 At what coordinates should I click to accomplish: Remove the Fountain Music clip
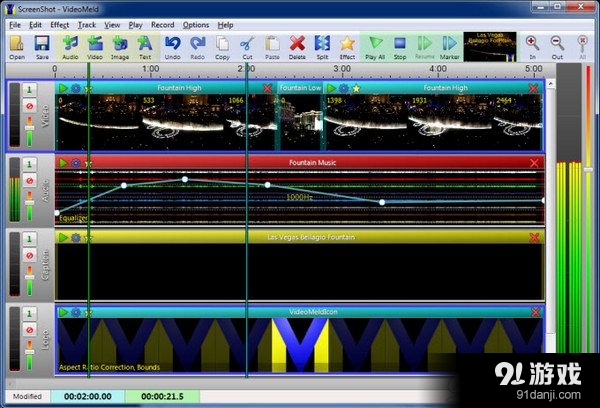tap(534, 163)
